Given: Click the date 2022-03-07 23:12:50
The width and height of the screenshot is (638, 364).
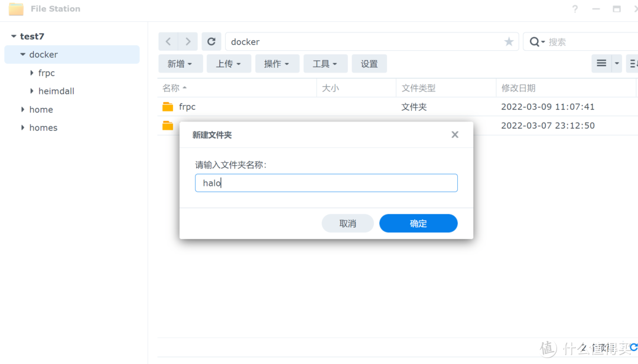Looking at the screenshot, I should [x=548, y=126].
